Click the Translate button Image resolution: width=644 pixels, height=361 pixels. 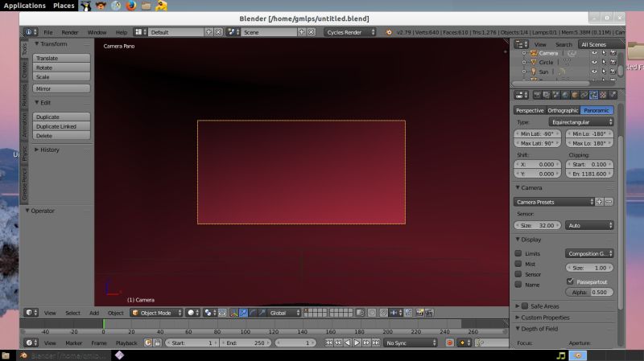click(x=61, y=58)
